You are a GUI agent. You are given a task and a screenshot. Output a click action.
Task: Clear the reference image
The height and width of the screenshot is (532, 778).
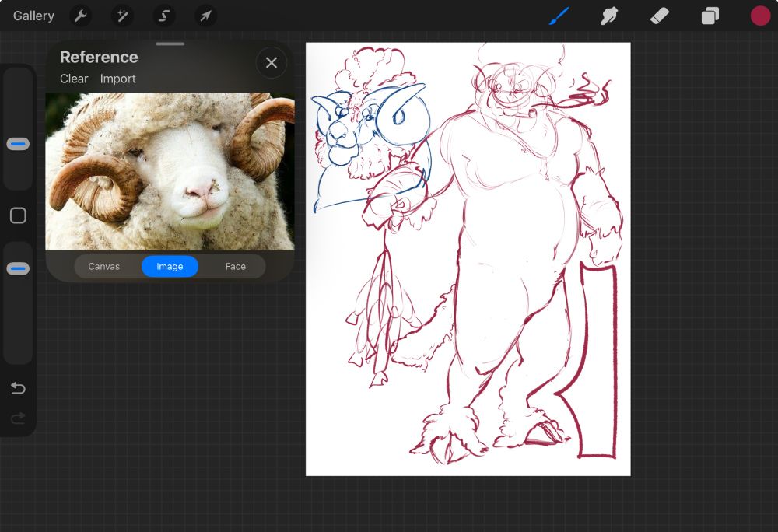[74, 79]
